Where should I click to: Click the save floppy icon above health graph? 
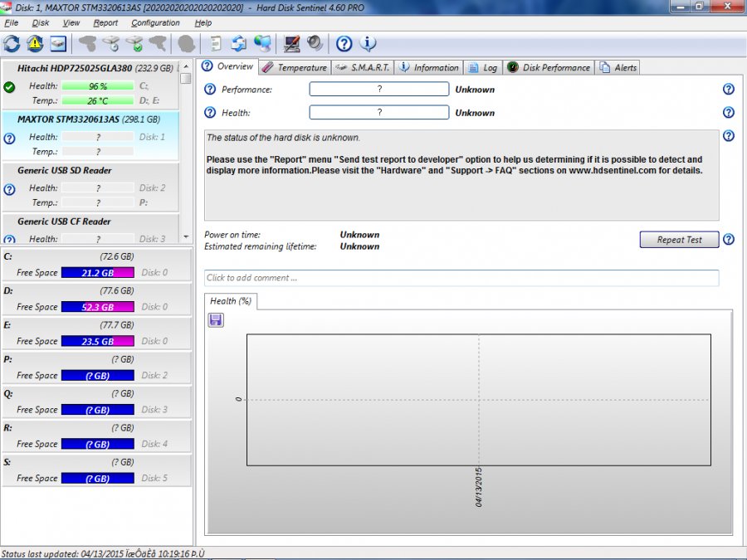tap(216, 320)
